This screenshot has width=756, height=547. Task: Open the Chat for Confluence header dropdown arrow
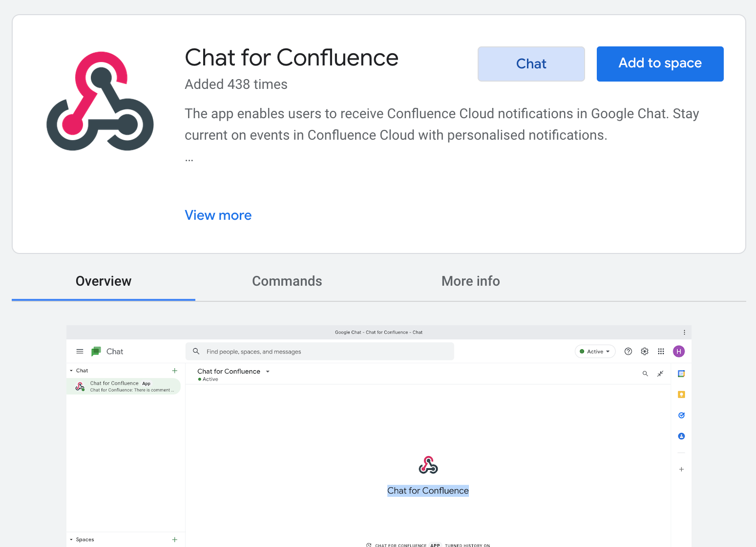click(x=268, y=372)
